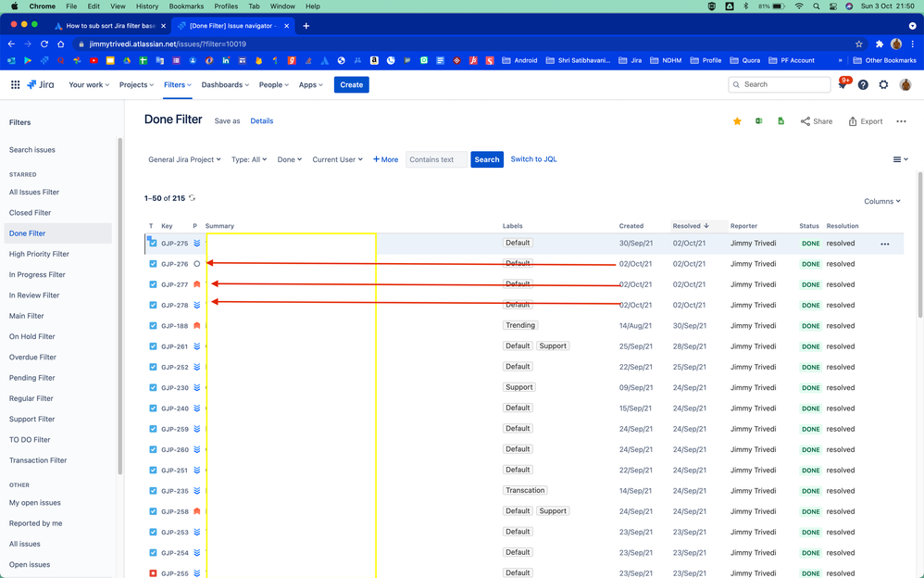This screenshot has height=578, width=924.
Task: Toggle list view layout options
Action: tap(899, 158)
